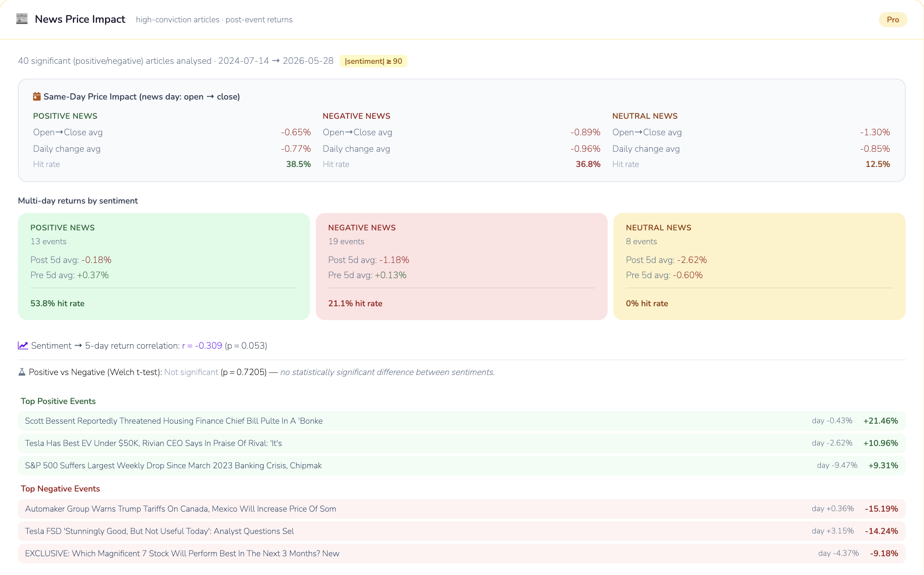924x575 pixels.
Task: Click the Post 5d avg -1.18% text
Action: [x=369, y=260]
